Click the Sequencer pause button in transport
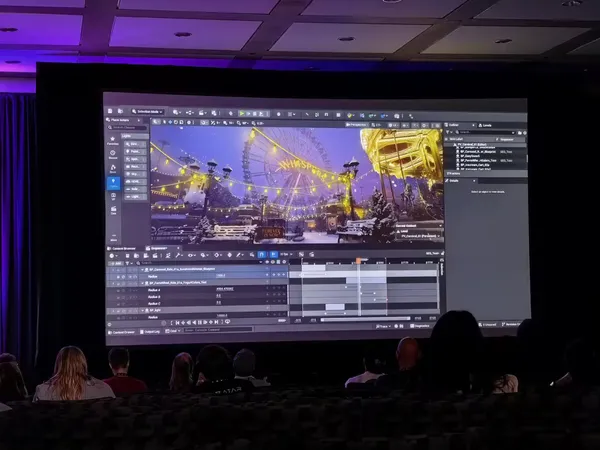Viewport: 600px width, 450px height. pos(199,323)
